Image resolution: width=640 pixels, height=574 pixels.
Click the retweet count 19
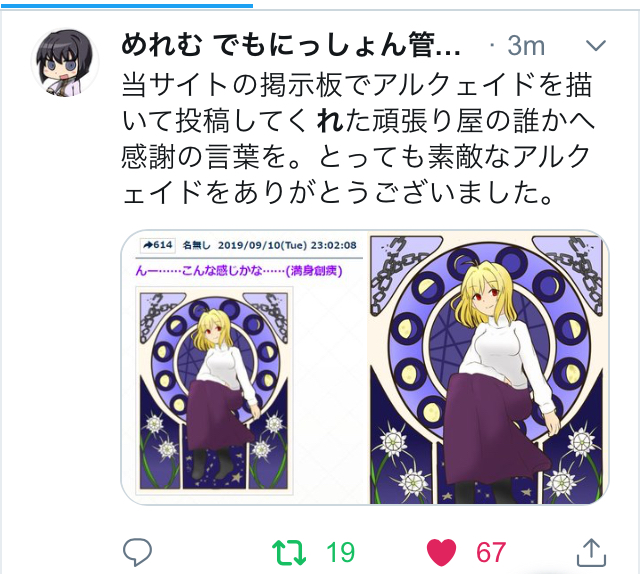click(x=340, y=552)
